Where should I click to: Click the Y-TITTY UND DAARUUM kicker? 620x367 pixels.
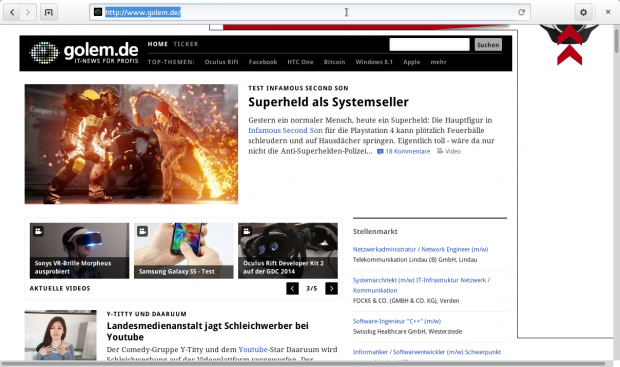(x=146, y=314)
